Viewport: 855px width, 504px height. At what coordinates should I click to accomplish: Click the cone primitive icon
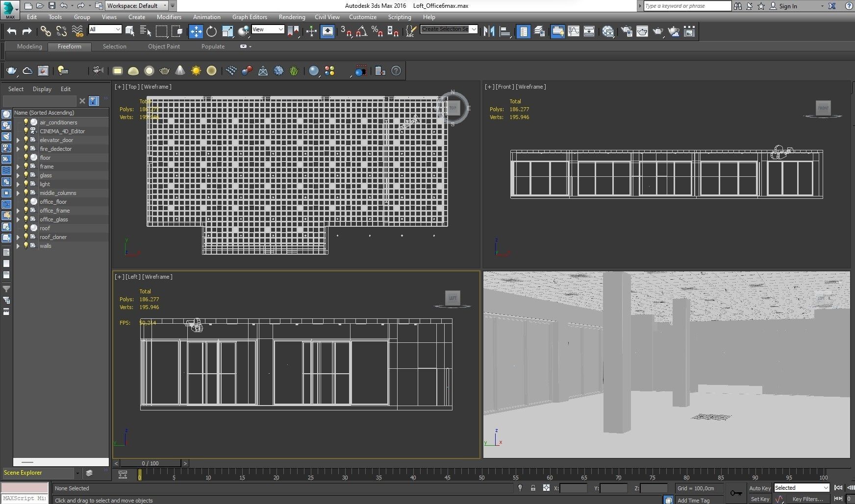click(180, 71)
